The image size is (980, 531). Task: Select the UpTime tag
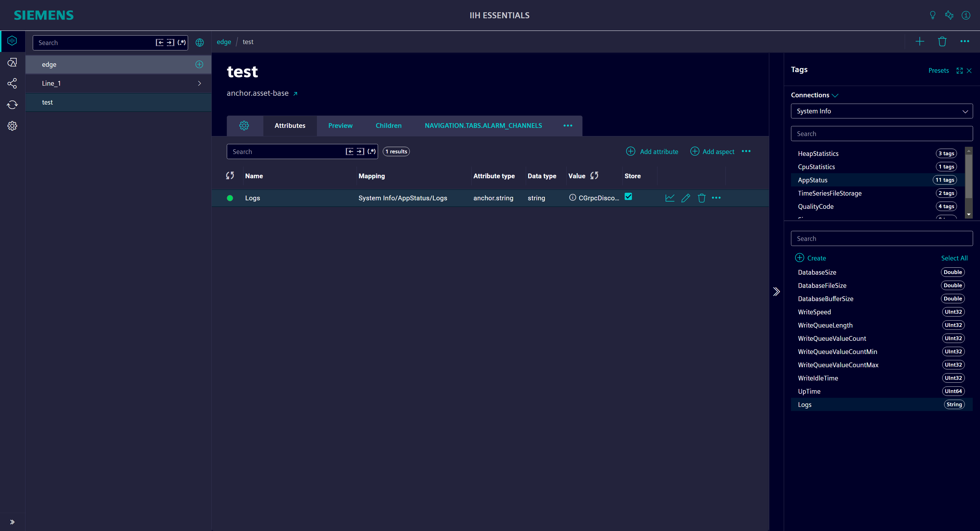(881, 391)
